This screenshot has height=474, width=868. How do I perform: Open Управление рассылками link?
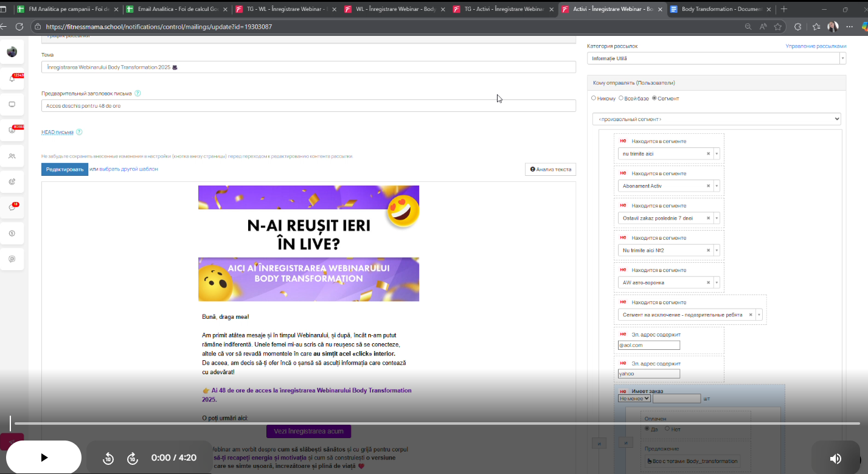tap(814, 45)
